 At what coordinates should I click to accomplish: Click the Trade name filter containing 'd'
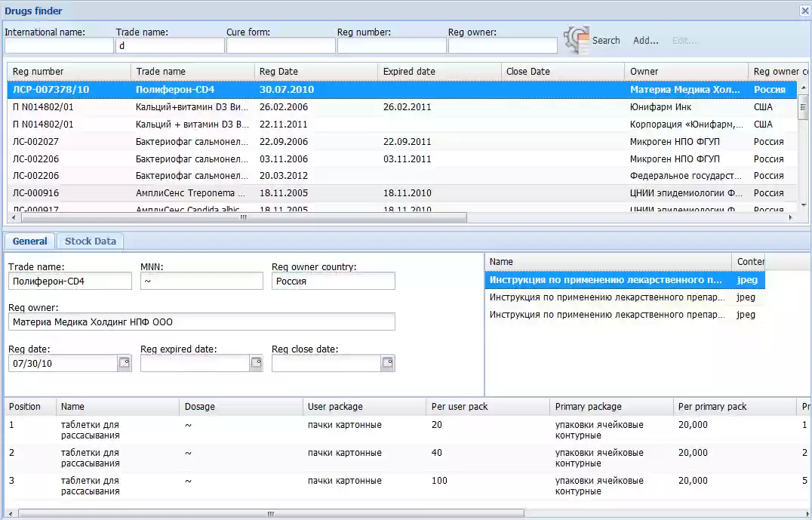coord(169,45)
